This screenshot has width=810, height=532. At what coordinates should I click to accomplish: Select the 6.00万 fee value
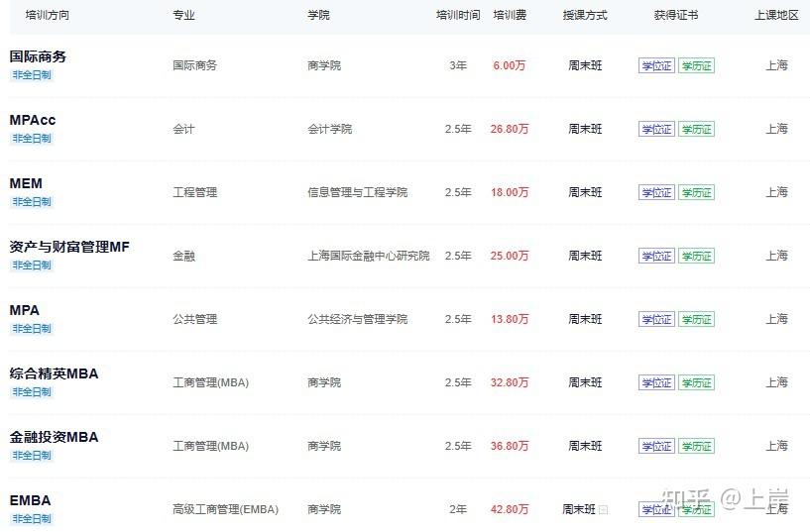click(x=510, y=65)
